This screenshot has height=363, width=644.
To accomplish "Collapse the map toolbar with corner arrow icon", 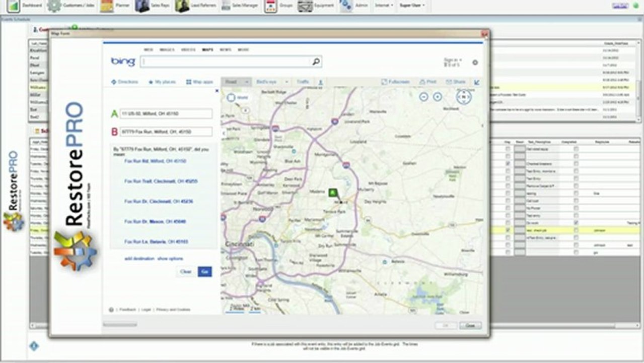I will click(x=477, y=82).
